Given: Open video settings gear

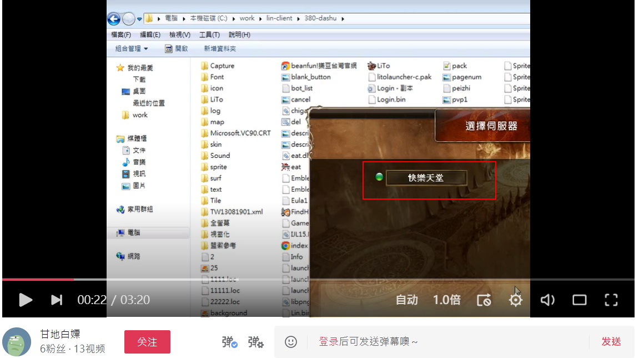Looking at the screenshot, I should click(x=515, y=300).
